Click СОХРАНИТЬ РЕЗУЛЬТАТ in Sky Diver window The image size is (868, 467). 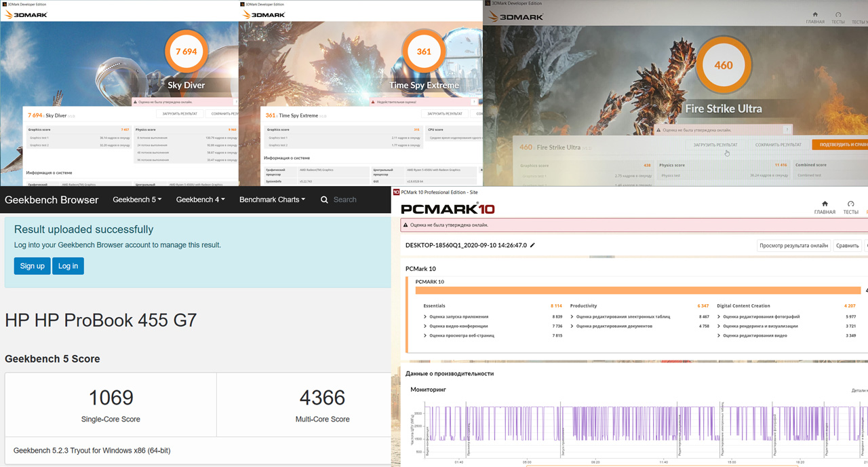(221, 113)
